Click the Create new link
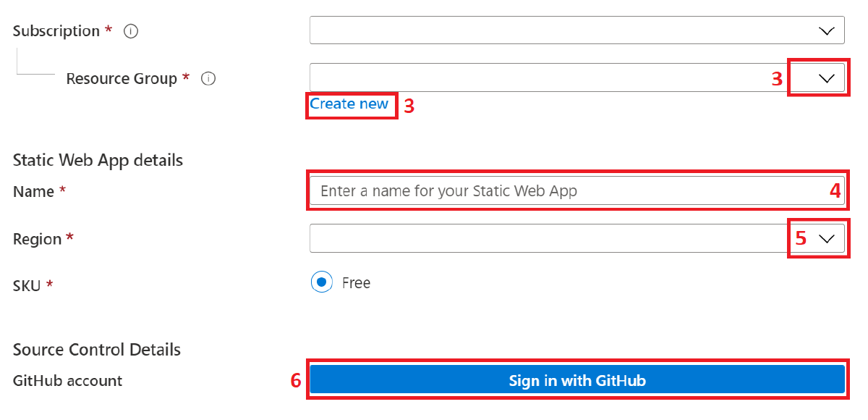868x420 pixels. [x=351, y=104]
